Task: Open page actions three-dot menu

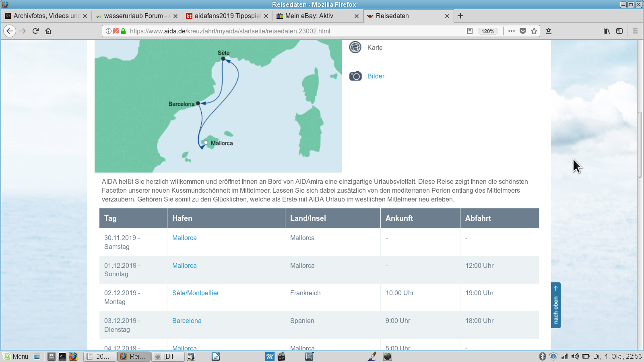Action: pos(511,31)
